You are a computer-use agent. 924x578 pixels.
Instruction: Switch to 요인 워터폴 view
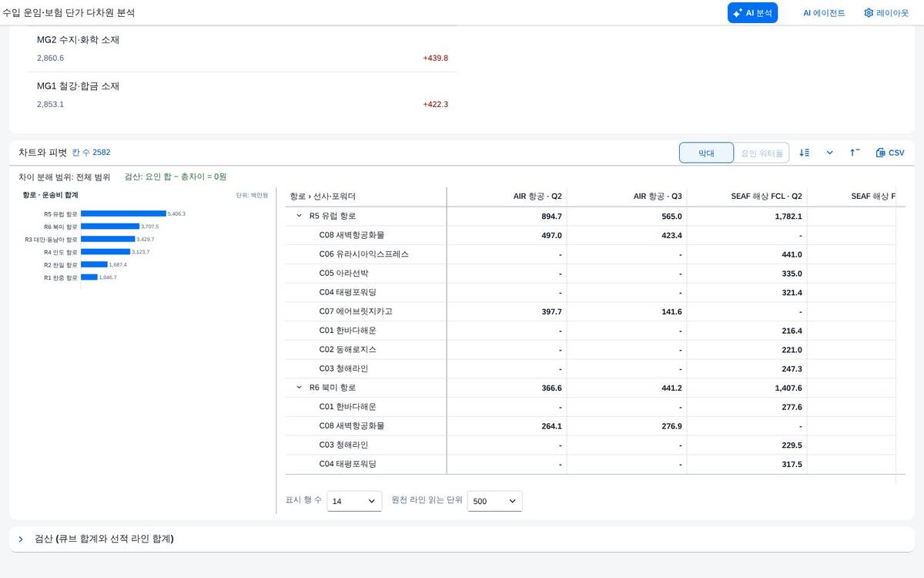tap(762, 153)
